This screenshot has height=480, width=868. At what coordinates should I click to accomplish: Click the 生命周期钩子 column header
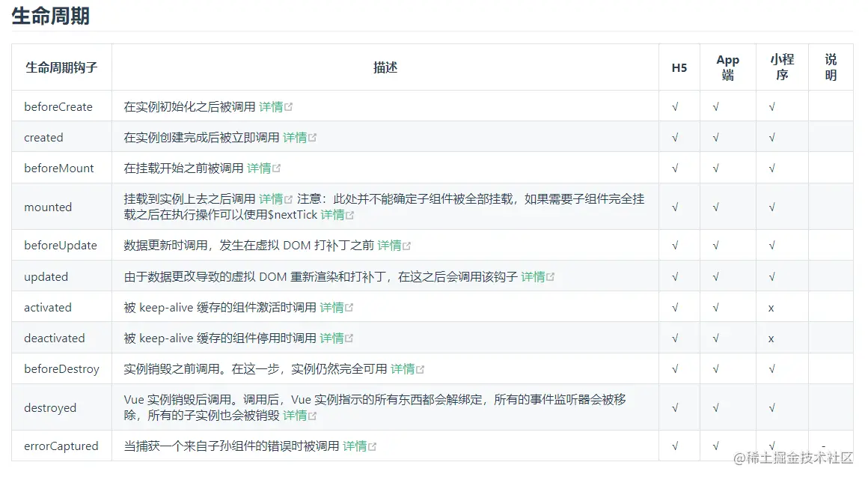tap(61, 67)
